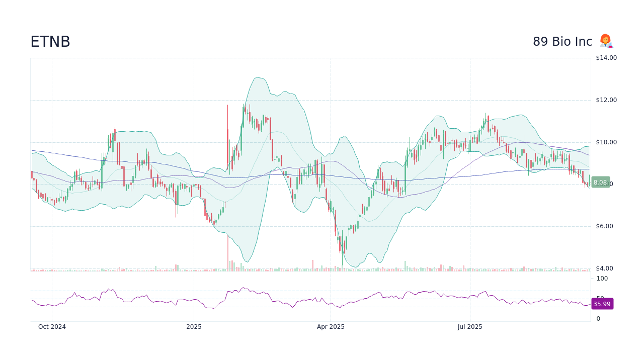Select the Oct 2024 axis label
The width and height of the screenshot is (644, 362).
[x=52, y=326]
